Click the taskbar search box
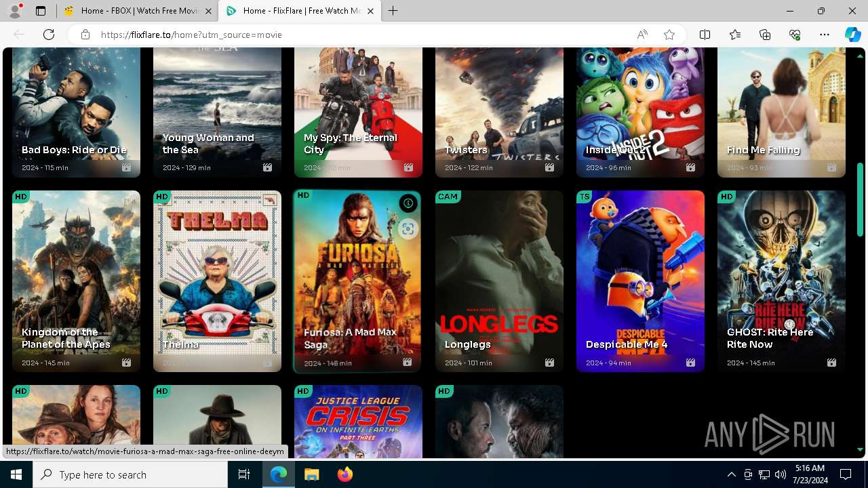This screenshot has height=488, width=868. coord(130,474)
